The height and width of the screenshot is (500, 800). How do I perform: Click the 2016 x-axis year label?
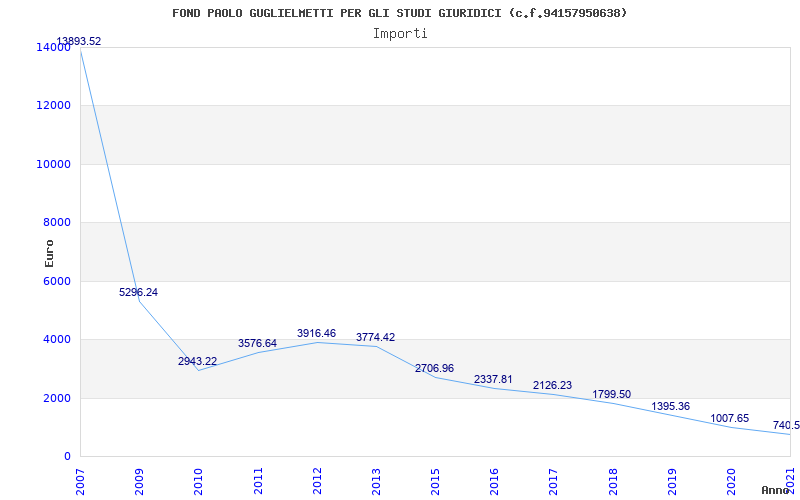494,481
